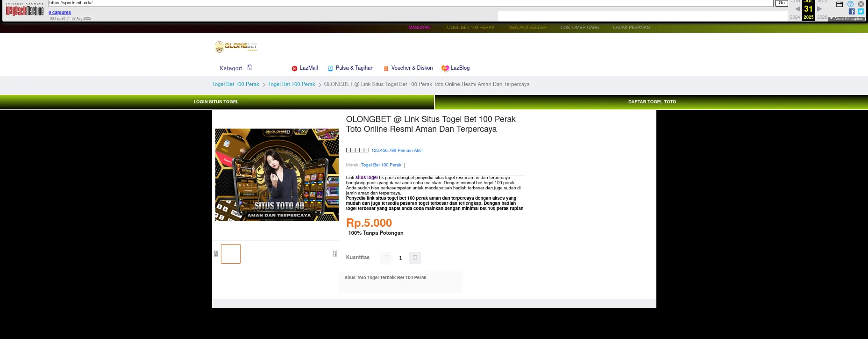Share this capture on Facebook

coord(852,12)
